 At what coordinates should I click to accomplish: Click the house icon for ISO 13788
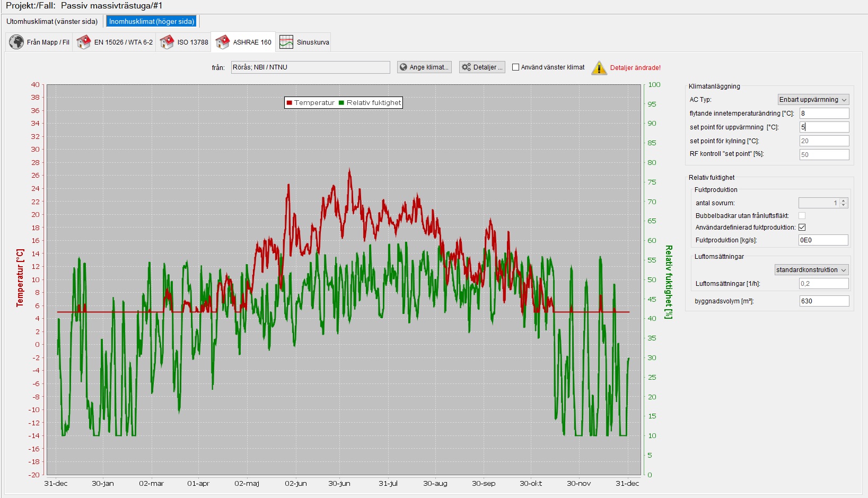click(x=167, y=42)
